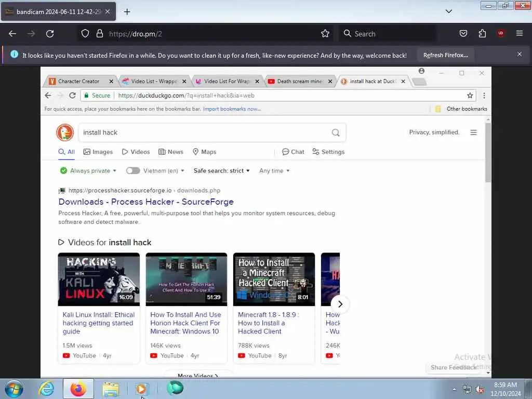Open DuckDuckGo Settings dropdown
The image size is (532, 399).
point(328,152)
